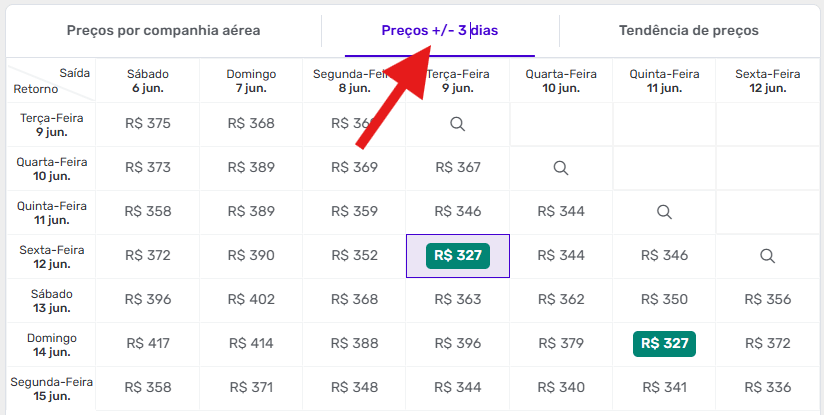
Task: Pick the R$ 417 fare
Action: pos(148,343)
